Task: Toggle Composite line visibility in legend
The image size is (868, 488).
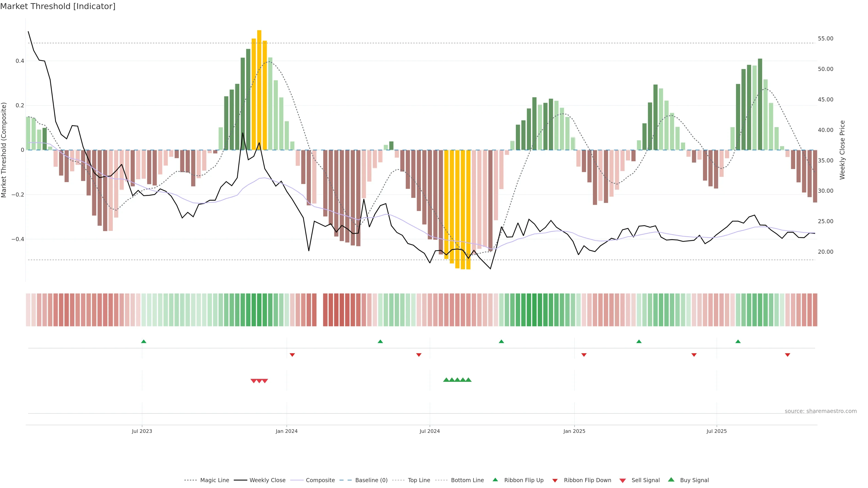Action: [320, 480]
